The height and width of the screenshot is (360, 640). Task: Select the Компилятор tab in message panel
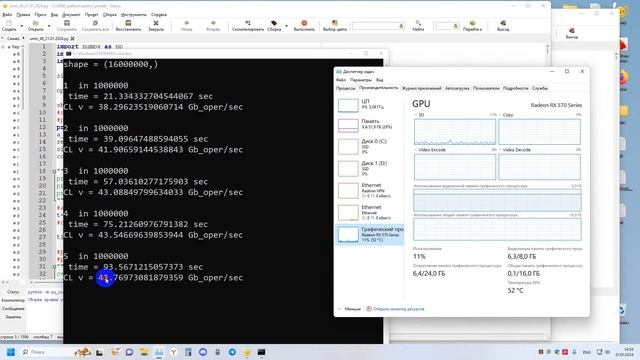[13, 300]
